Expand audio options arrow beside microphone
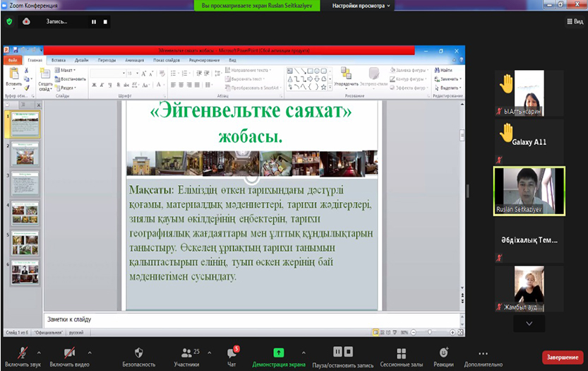This screenshot has width=588, height=371. click(39, 352)
